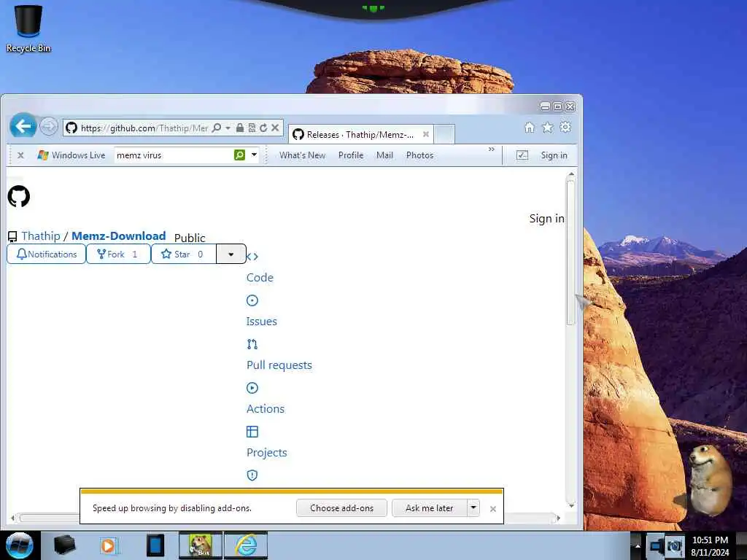
Task: Open Favorites star icon
Action: (547, 127)
